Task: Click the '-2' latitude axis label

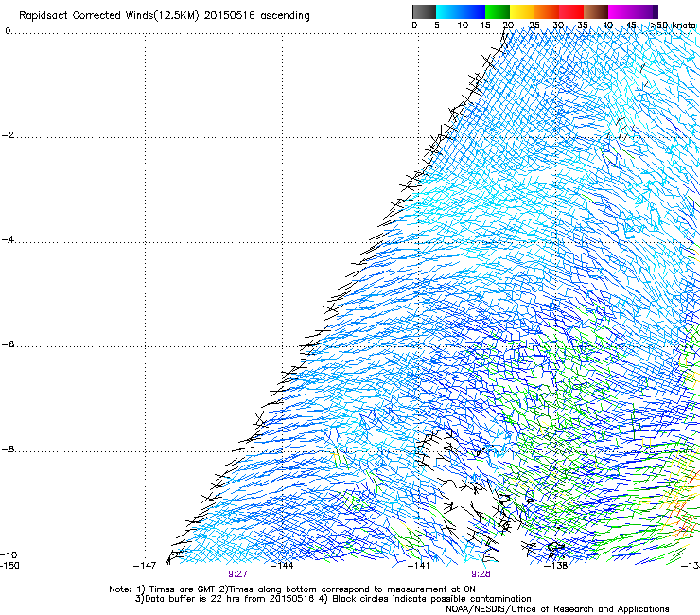Action: [8, 135]
